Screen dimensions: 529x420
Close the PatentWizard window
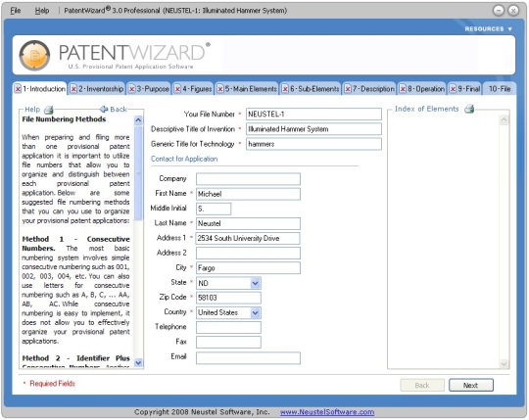513,11
